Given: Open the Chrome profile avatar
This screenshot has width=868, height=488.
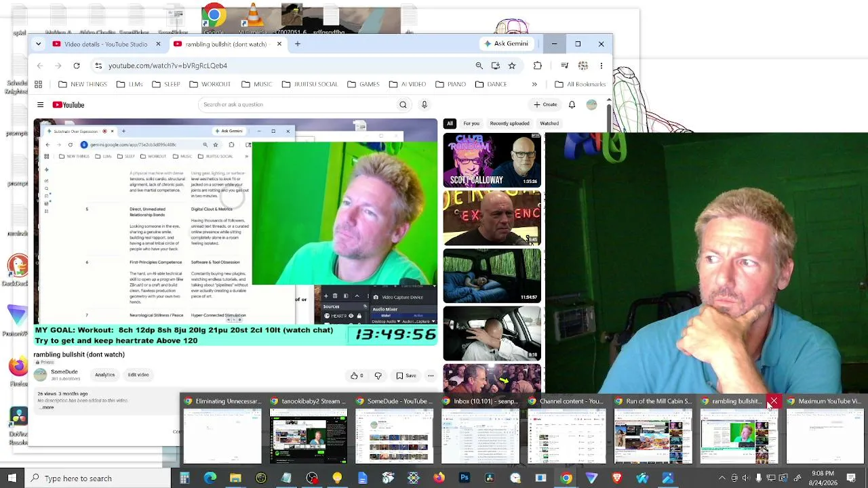Looking at the screenshot, I should [583, 66].
